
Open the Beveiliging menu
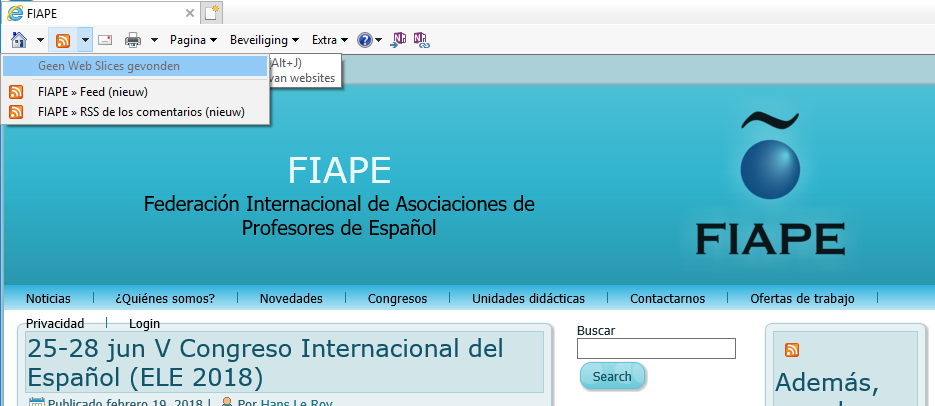click(264, 40)
